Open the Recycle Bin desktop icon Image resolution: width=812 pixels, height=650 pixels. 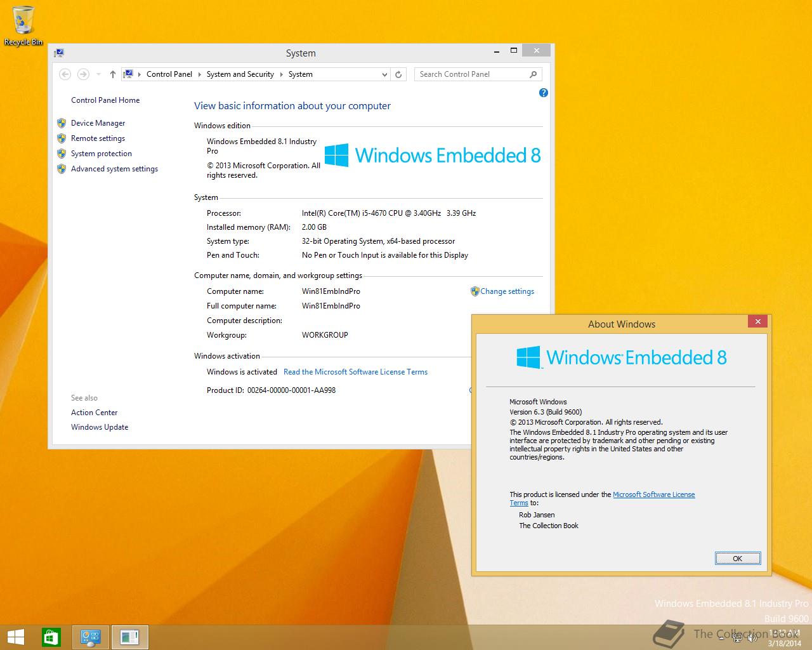(x=23, y=25)
